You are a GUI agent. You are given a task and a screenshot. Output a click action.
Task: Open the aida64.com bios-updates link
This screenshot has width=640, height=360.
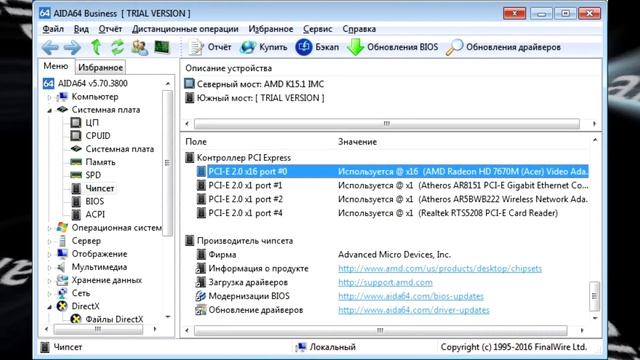411,296
